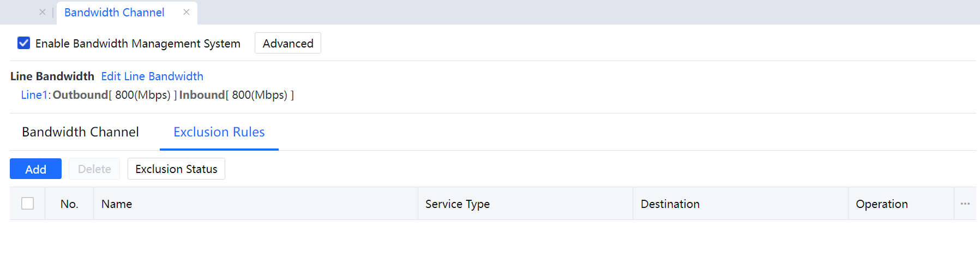
Task: Click the Delete button
Action: click(94, 169)
